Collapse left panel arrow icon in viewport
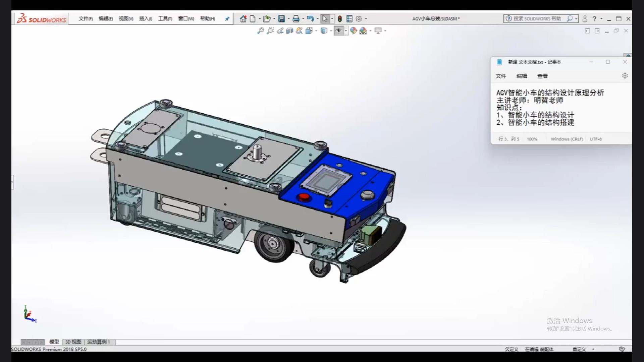This screenshot has height=362, width=644. pos(587,31)
